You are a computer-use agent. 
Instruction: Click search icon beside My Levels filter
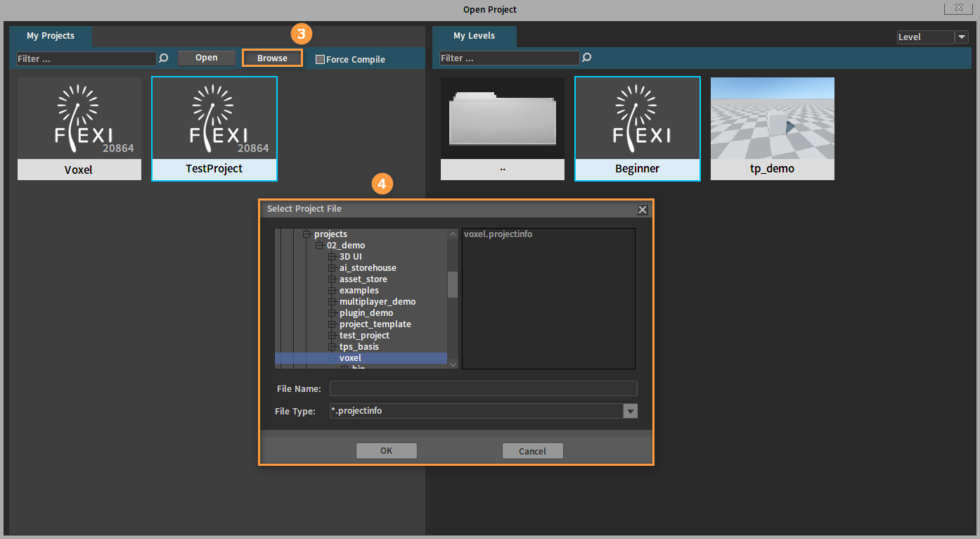point(587,58)
